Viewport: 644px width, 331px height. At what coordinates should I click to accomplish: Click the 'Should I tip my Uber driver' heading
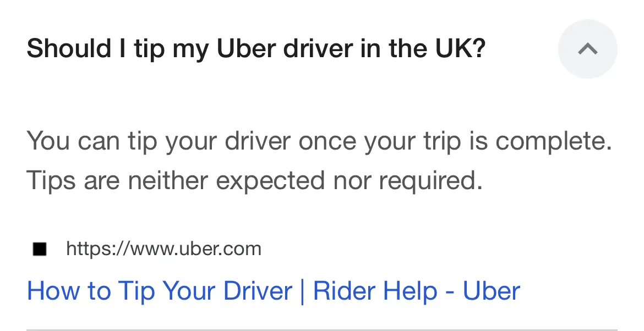[x=256, y=49]
